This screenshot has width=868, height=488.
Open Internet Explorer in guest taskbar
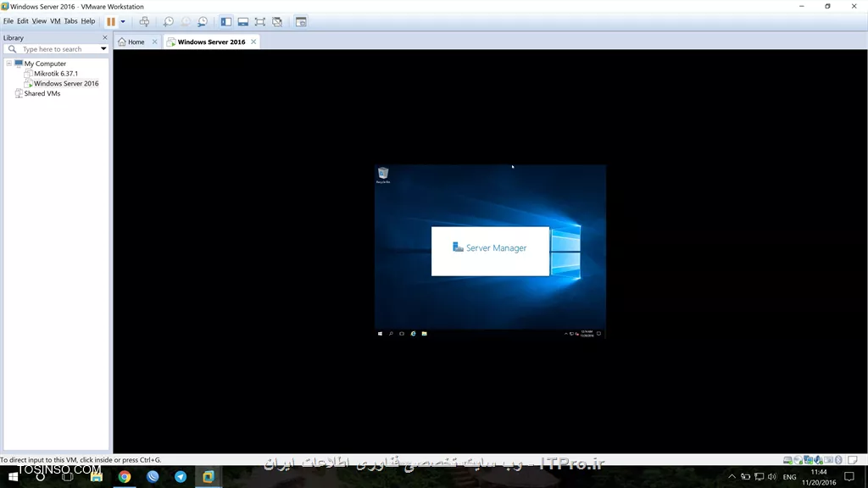[413, 334]
